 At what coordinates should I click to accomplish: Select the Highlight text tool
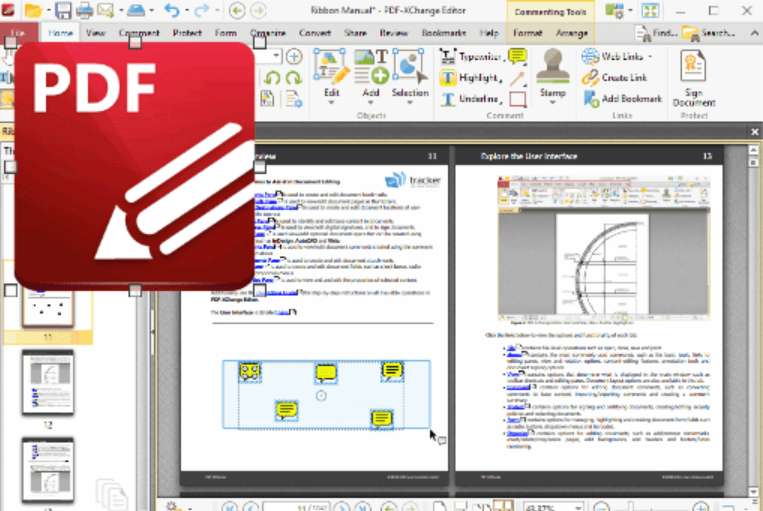pyautogui.click(x=471, y=78)
